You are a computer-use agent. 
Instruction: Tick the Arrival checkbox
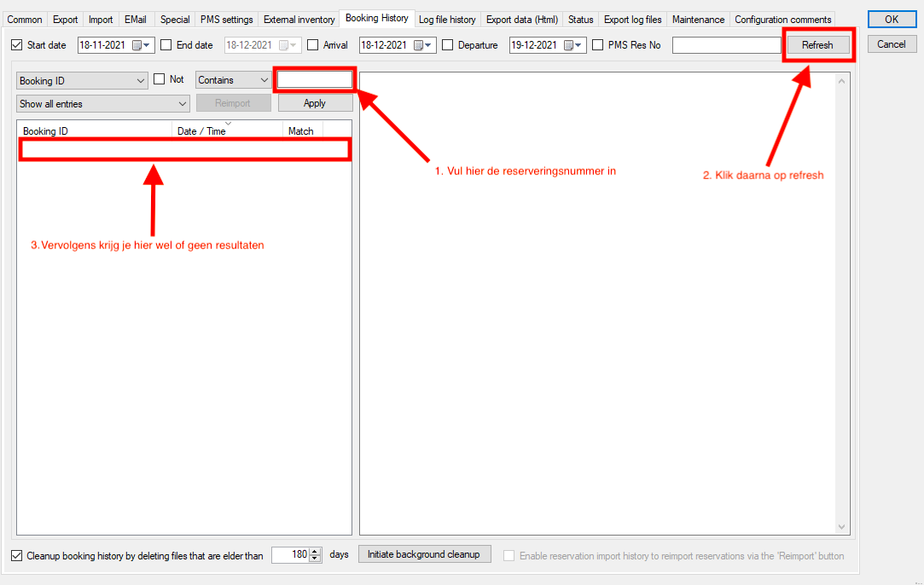[313, 45]
